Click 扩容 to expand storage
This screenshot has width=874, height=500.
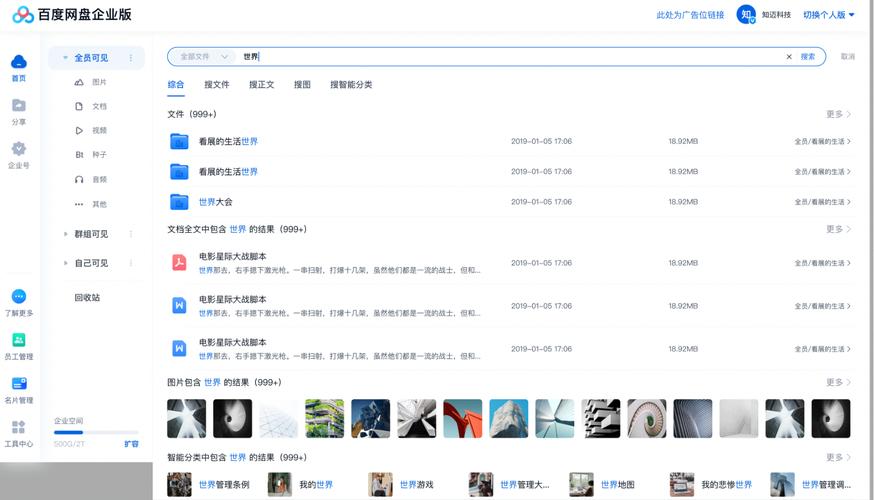click(x=132, y=444)
